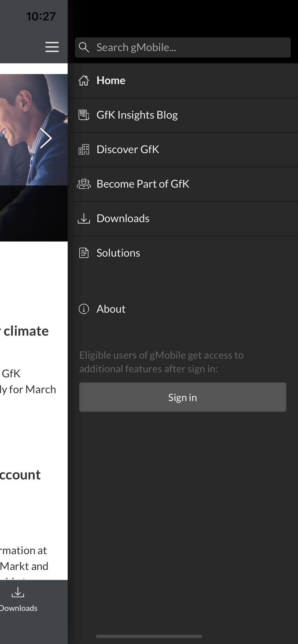Viewport: 298px width, 644px height.
Task: Choose Become Part of GfK entry
Action: tap(183, 184)
